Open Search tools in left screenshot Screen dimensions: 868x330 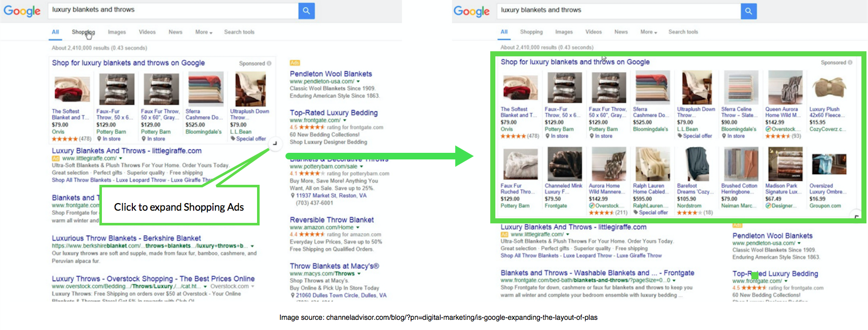pyautogui.click(x=239, y=32)
